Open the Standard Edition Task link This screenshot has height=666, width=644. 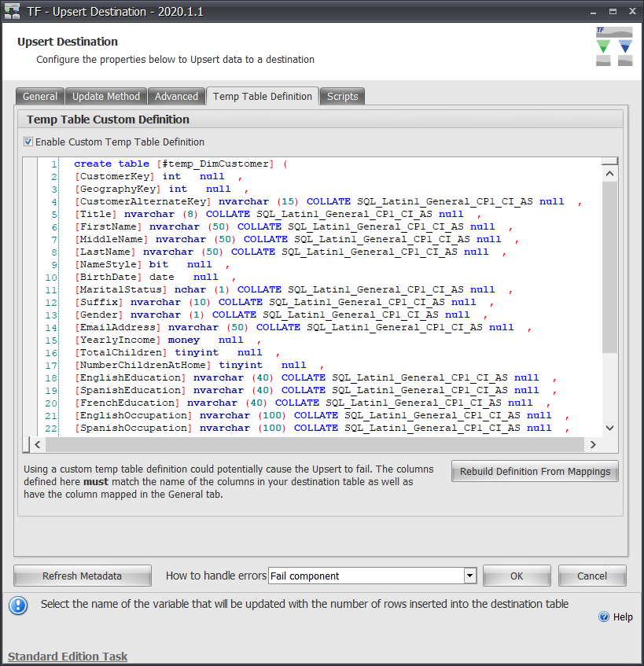[x=67, y=656]
